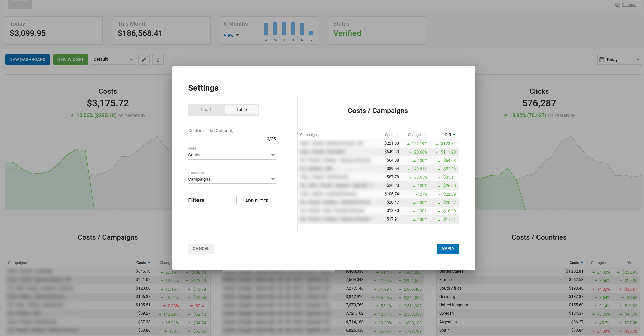Click the $646.18 cost in Campaigns table

pyautogui.click(x=143, y=271)
